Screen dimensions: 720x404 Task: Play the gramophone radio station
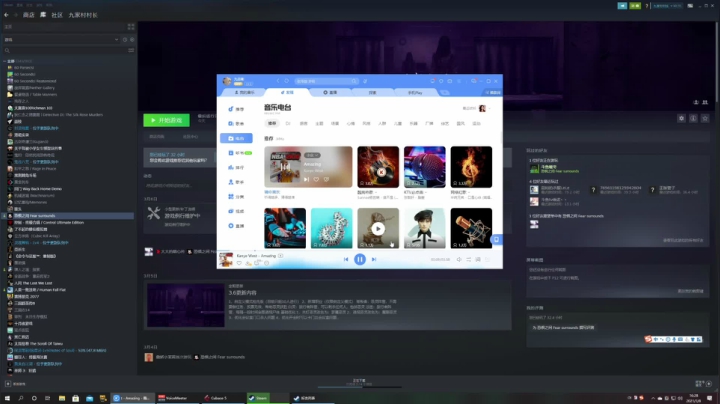pos(378,228)
